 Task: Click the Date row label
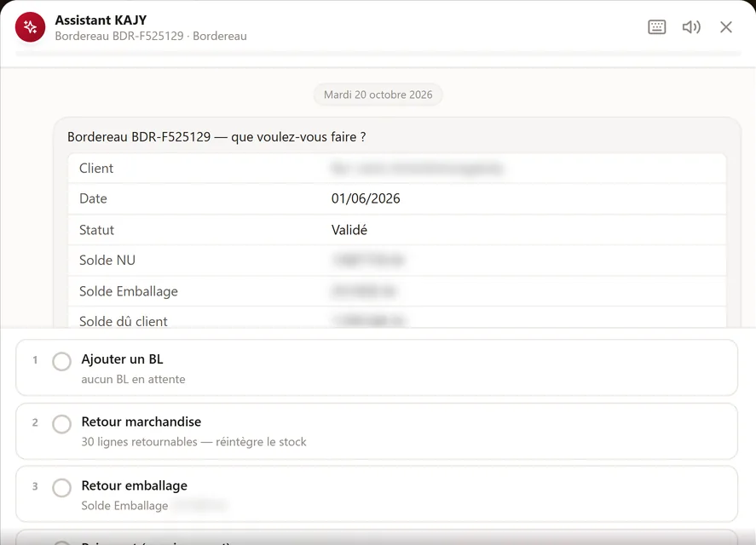[93, 198]
